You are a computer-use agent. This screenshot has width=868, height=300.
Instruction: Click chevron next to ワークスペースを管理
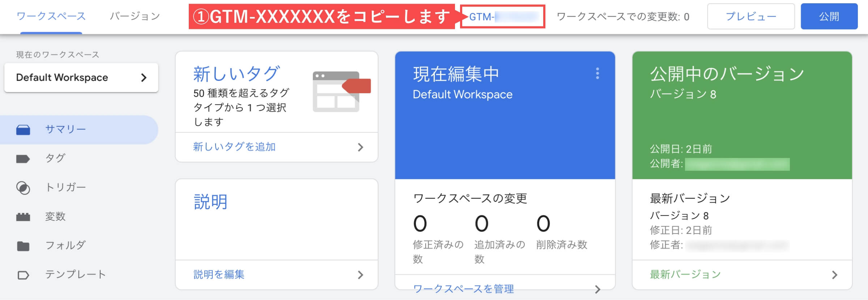click(x=597, y=289)
